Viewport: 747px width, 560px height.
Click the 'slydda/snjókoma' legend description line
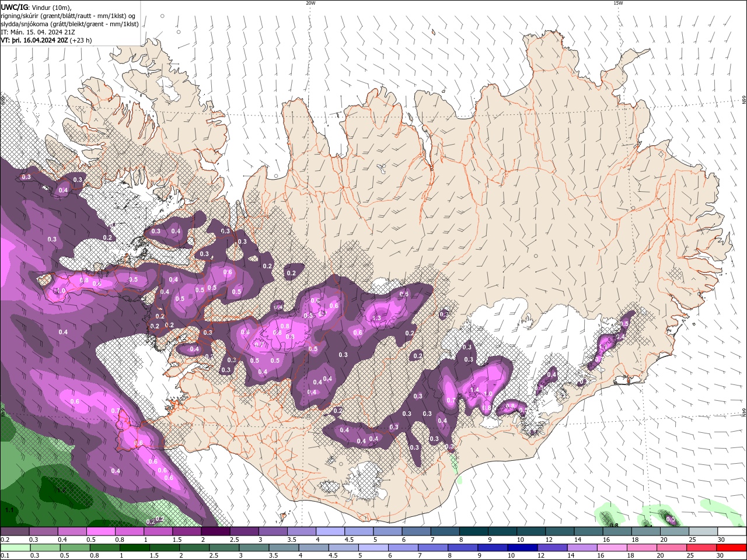pos(69,24)
